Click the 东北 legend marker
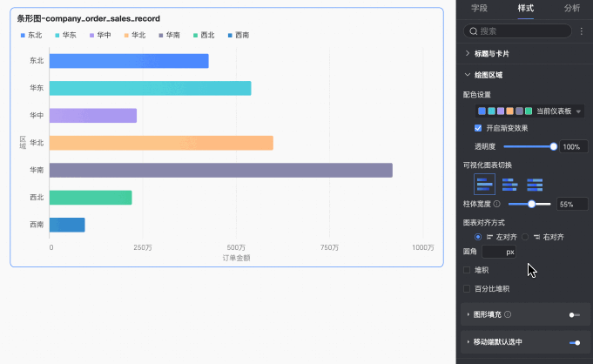Screen dimensions: 593x364 24,36
